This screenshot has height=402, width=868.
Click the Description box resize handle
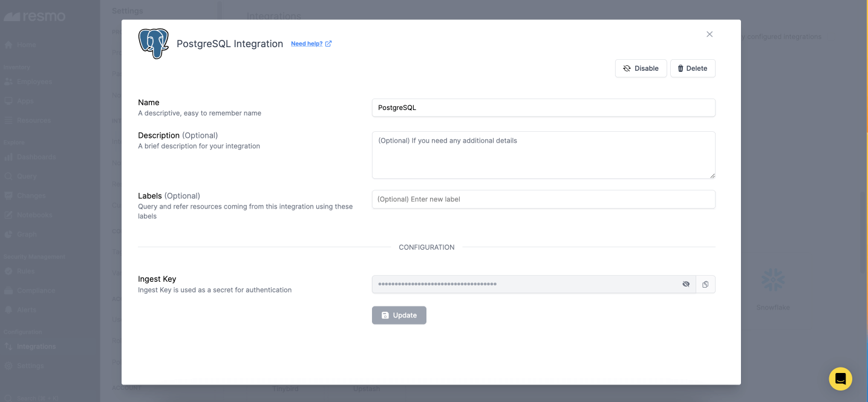point(712,175)
